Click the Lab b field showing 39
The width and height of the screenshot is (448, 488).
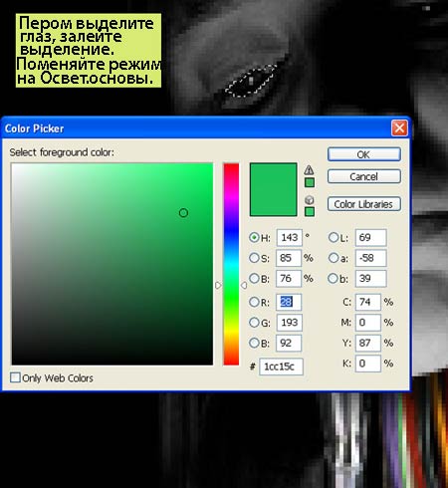click(370, 278)
